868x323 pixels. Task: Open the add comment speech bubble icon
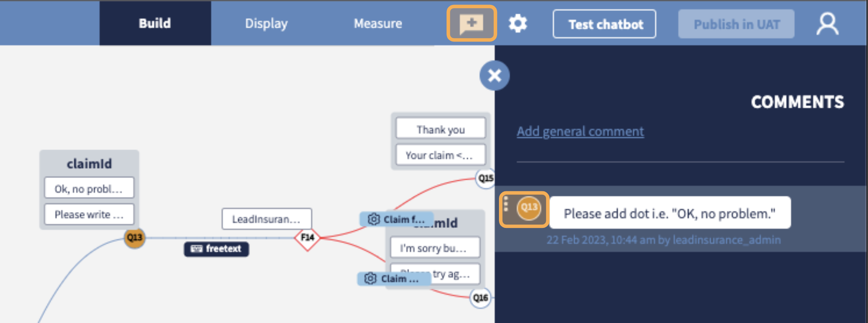pyautogui.click(x=471, y=24)
